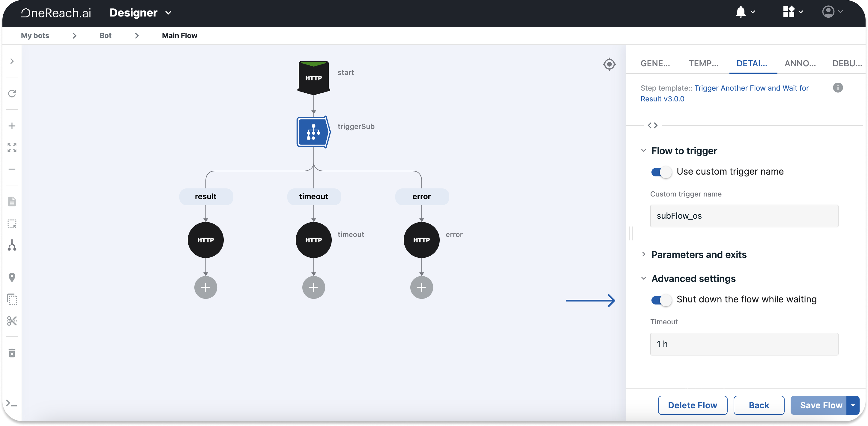Switch to the GENE... tab
The height and width of the screenshot is (426, 868).
point(655,63)
